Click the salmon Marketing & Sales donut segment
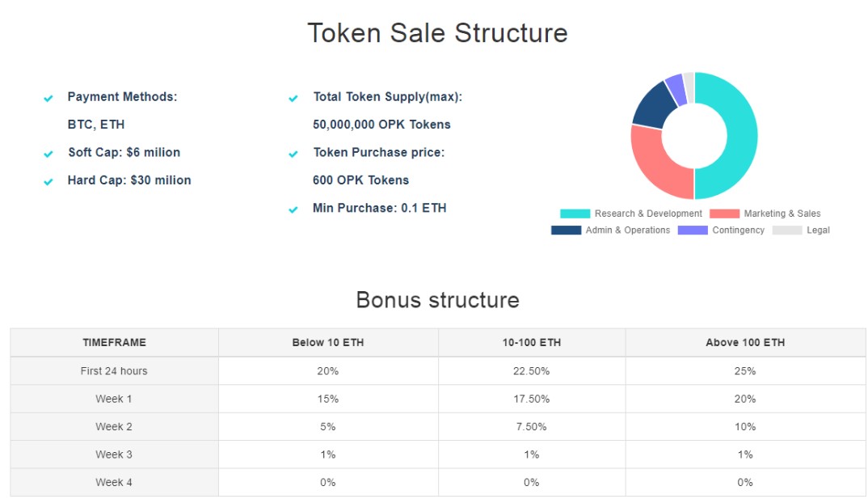Viewport: 868px width, 499px height. (655, 166)
